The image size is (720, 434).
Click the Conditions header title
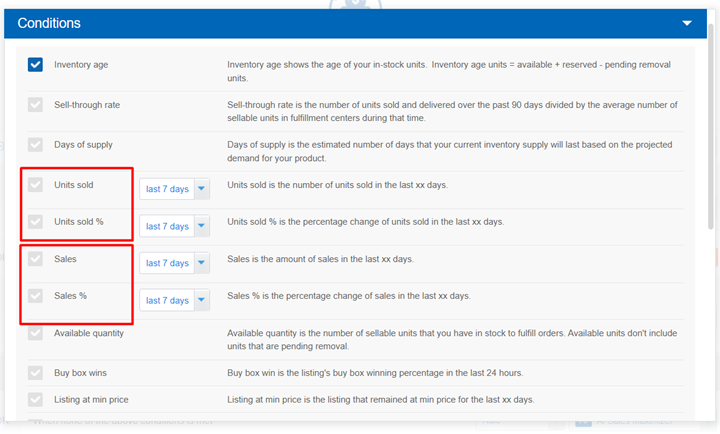coord(49,23)
